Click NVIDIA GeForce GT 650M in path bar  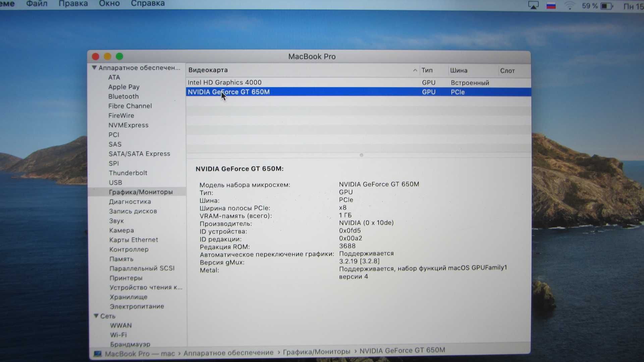(402, 351)
